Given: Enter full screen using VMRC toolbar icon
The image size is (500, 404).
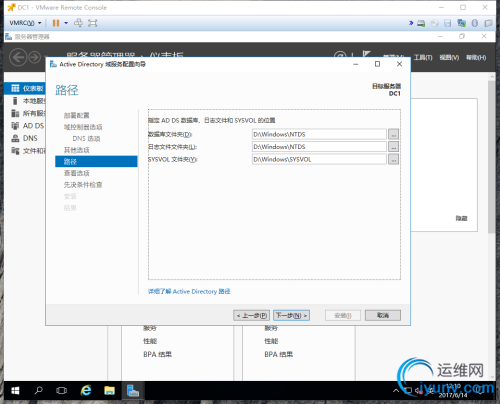Looking at the screenshot, I should pos(92,23).
